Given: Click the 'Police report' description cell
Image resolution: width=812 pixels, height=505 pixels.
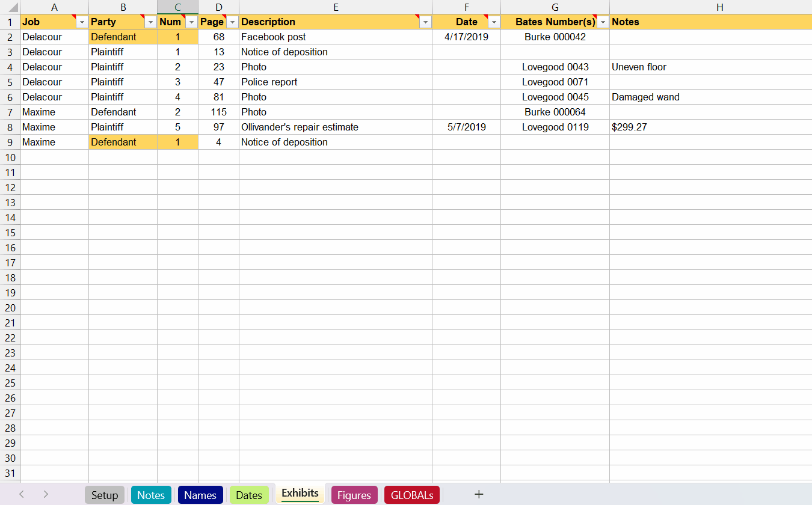Looking at the screenshot, I should 336,82.
